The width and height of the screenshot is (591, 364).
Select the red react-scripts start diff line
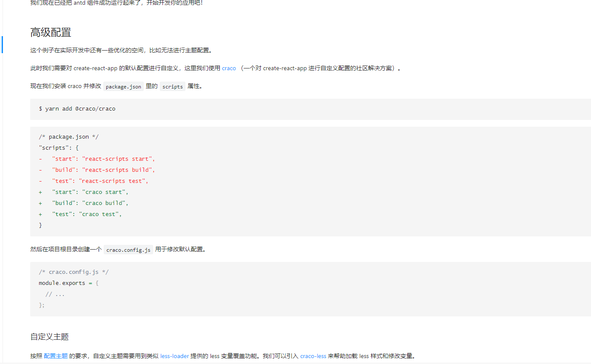point(97,159)
